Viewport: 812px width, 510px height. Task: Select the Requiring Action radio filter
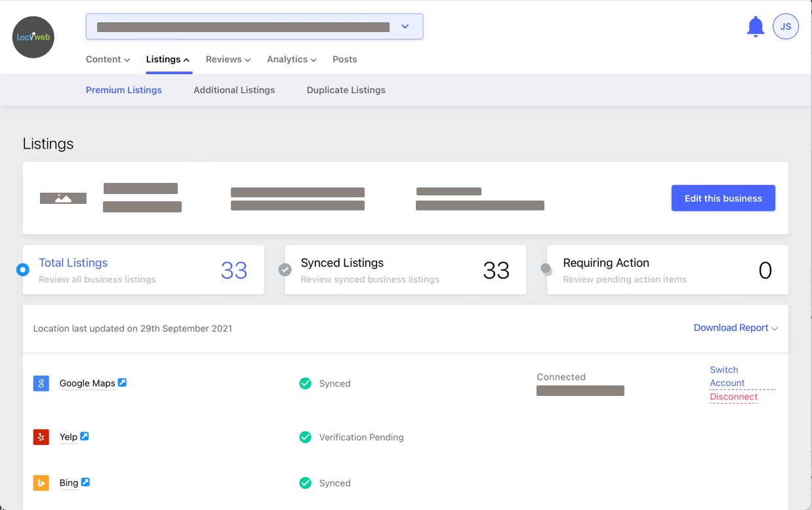pos(546,269)
